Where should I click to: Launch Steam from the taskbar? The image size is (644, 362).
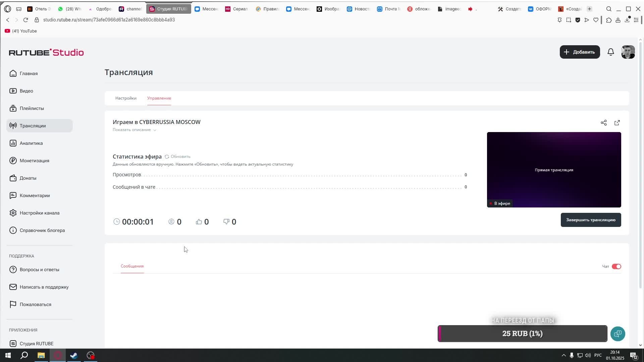pyautogui.click(x=74, y=355)
